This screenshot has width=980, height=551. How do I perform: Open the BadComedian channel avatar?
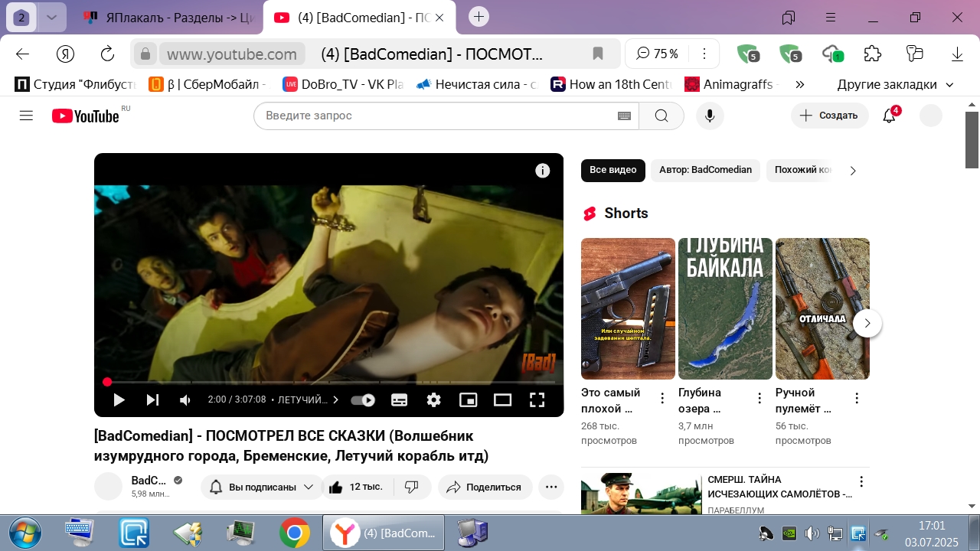pyautogui.click(x=108, y=486)
